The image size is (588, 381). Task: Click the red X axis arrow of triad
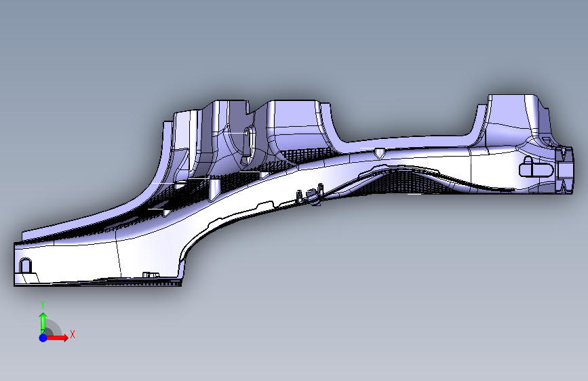pos(57,338)
